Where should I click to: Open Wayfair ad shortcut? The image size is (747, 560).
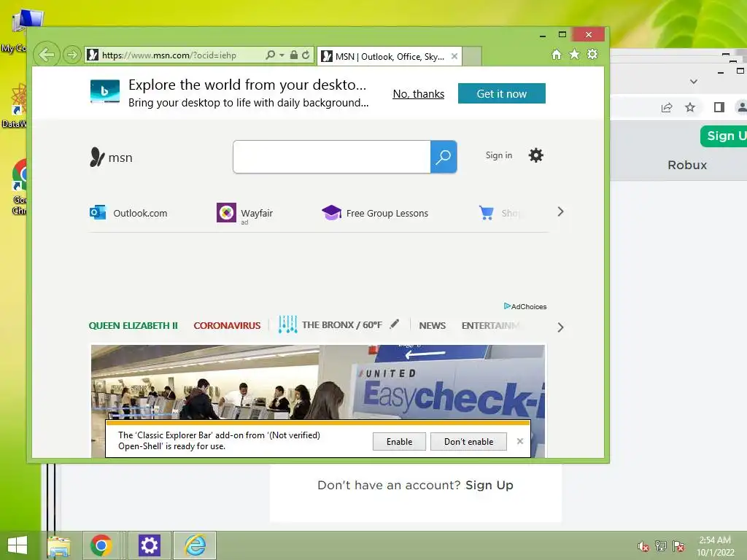[x=245, y=213]
